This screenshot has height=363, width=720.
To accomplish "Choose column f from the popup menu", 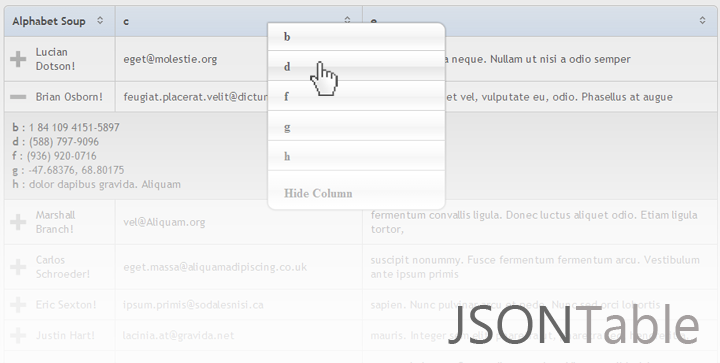I will pos(356,96).
